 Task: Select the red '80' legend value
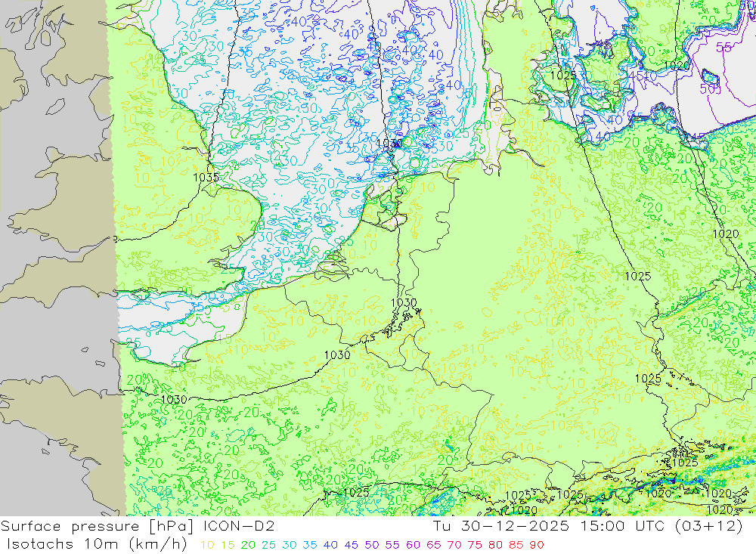[496, 546]
